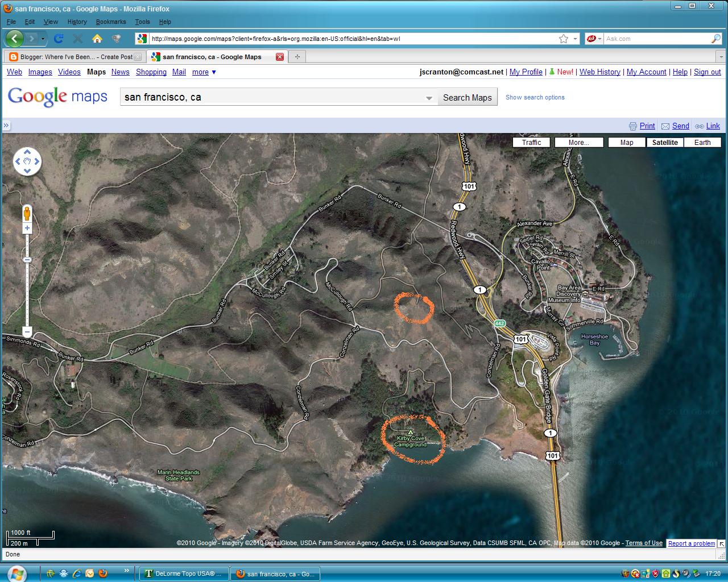This screenshot has height=582, width=728.
Task: Toggle the Traffic layer
Action: pyautogui.click(x=532, y=142)
